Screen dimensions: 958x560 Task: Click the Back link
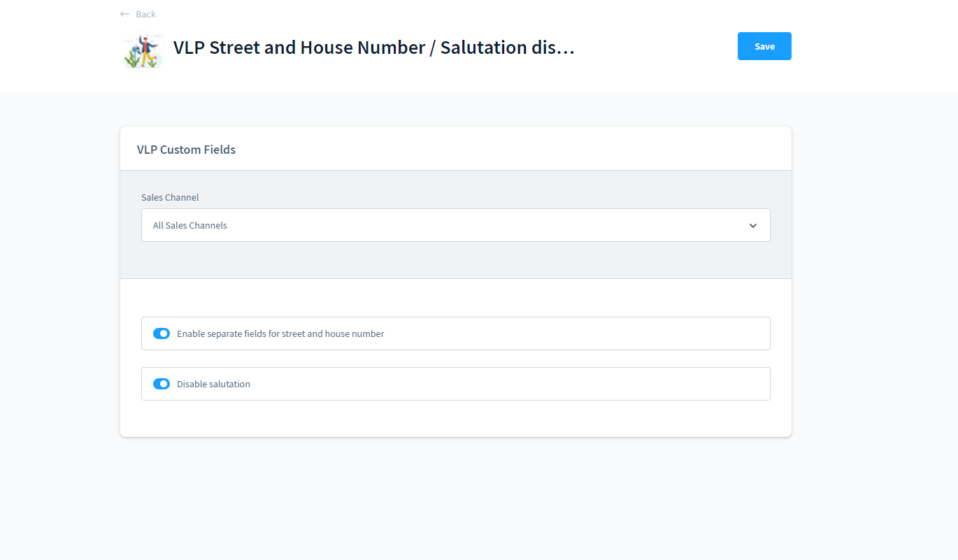point(145,13)
